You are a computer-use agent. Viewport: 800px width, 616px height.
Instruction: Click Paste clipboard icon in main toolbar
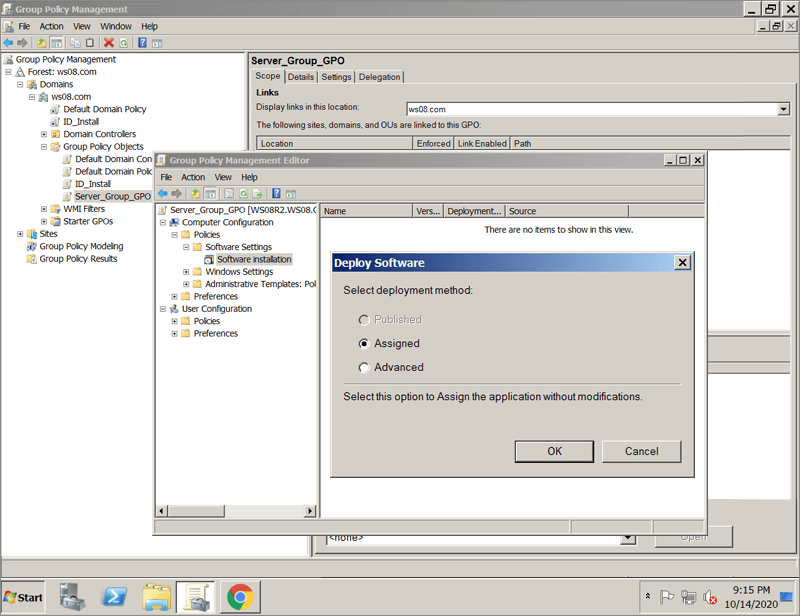(90, 43)
